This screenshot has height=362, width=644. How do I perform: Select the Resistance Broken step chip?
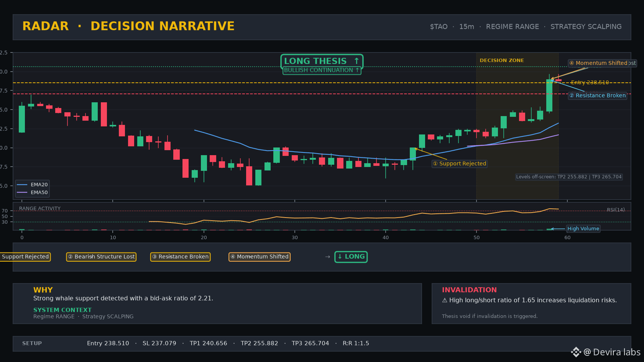(181, 257)
